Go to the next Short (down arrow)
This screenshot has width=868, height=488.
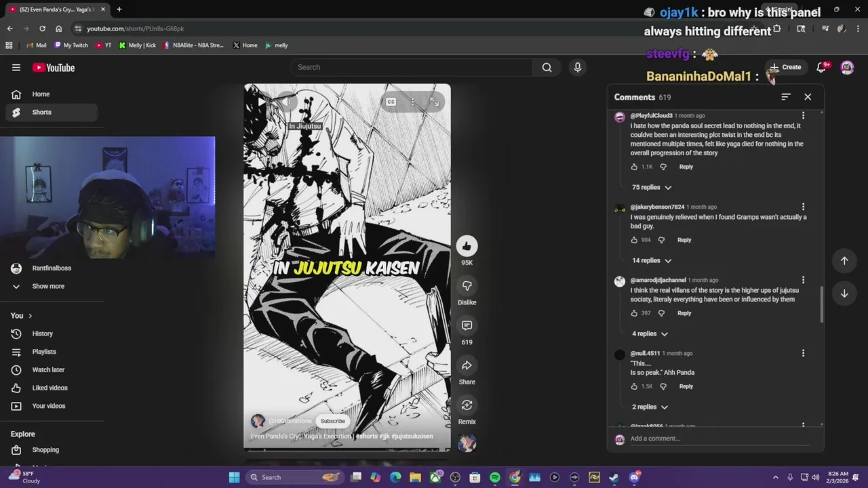844,293
